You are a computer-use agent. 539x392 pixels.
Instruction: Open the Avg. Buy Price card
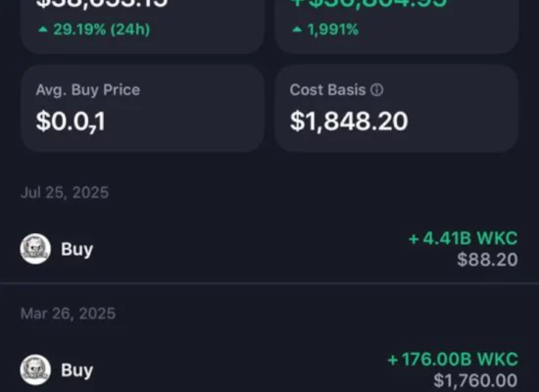click(x=142, y=109)
